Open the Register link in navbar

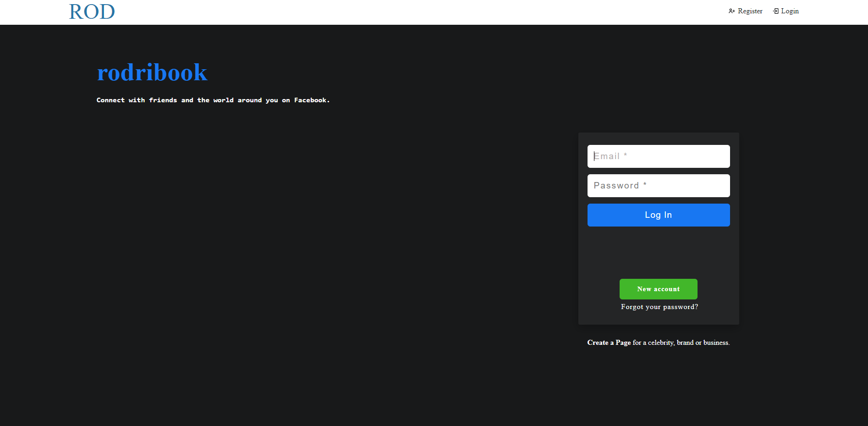pyautogui.click(x=750, y=11)
